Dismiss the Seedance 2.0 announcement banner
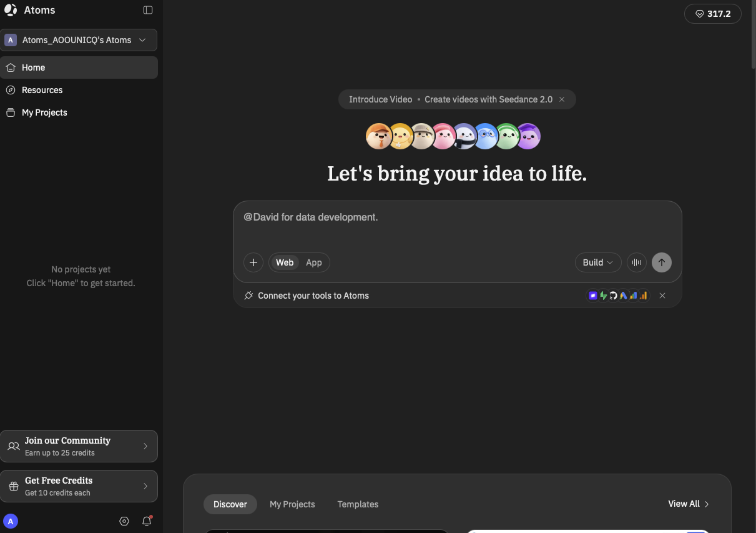This screenshot has height=533, width=756. (562, 99)
